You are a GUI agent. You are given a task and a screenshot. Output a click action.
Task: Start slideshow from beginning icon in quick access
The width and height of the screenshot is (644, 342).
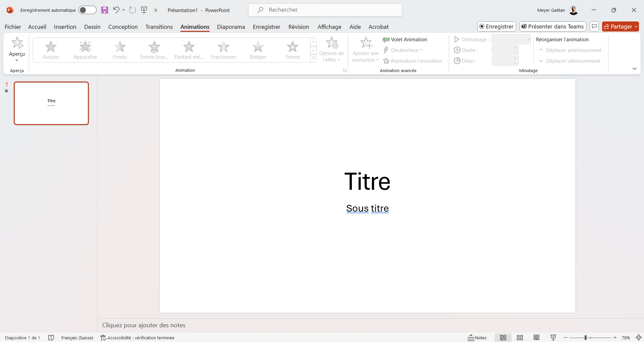pos(144,10)
